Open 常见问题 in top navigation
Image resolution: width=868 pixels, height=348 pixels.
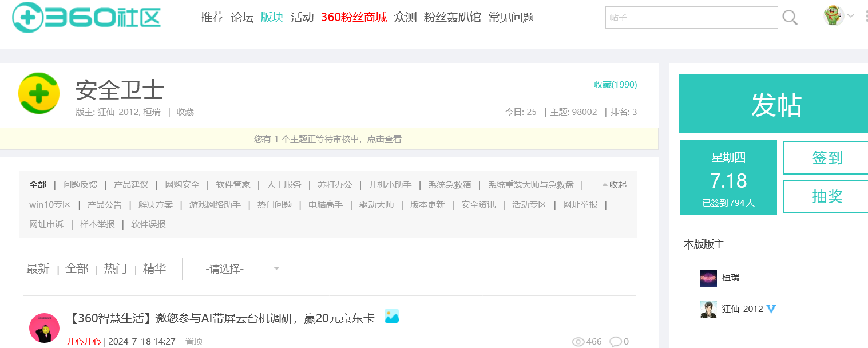point(512,18)
